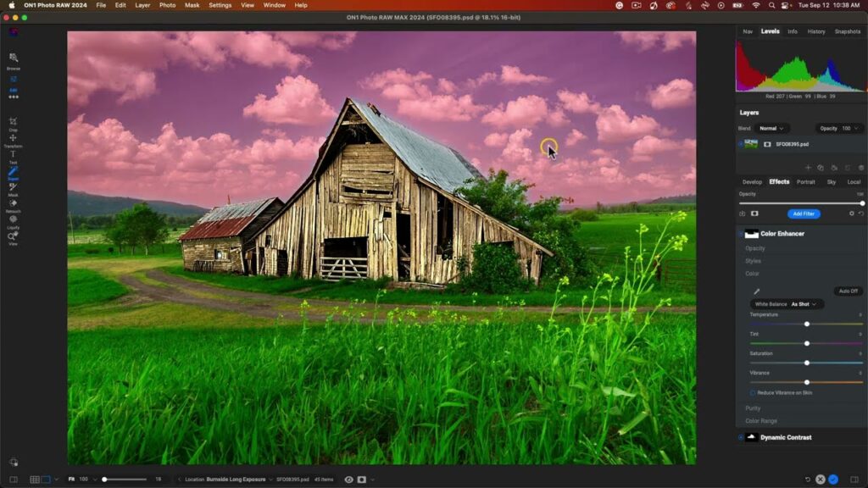Switch to the Develop tab

753,181
